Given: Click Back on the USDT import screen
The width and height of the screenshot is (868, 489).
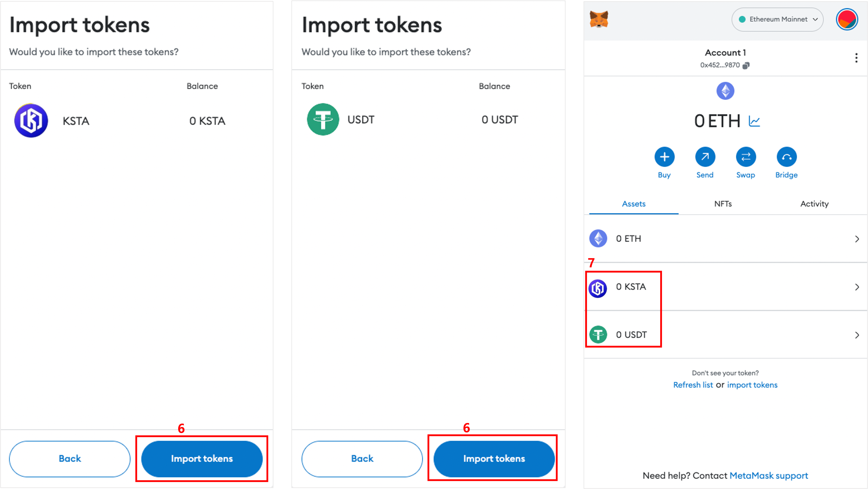Looking at the screenshot, I should [362, 458].
